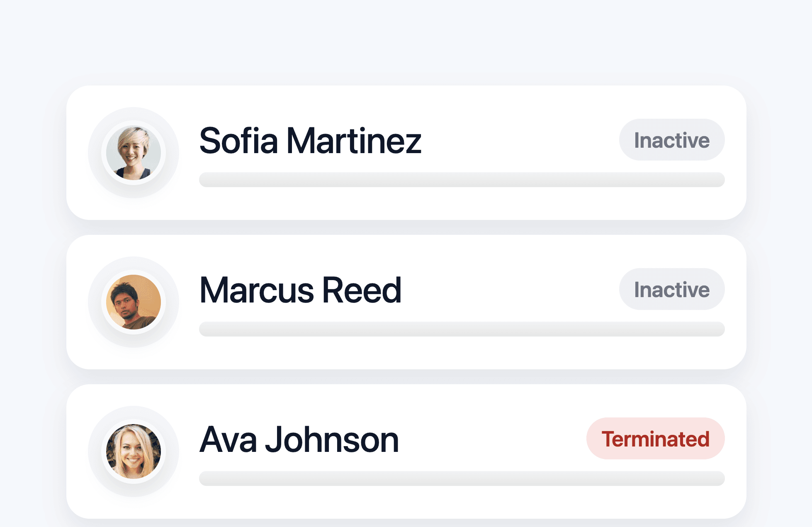Click the progress bar below Marcus Reed

(x=462, y=329)
